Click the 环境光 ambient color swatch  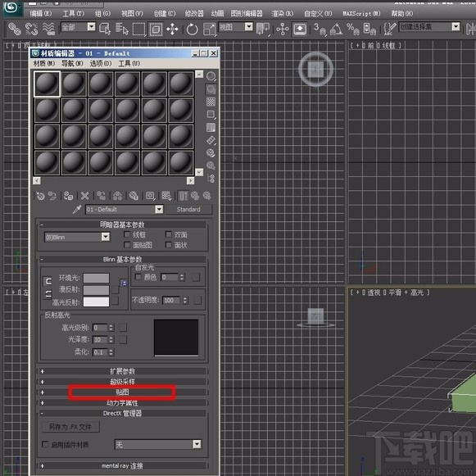[96, 278]
